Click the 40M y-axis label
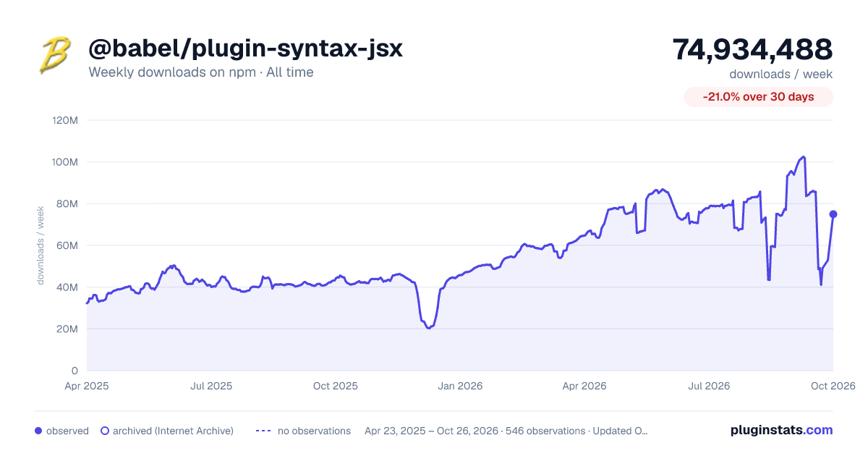Viewport: 868px width, 456px height. [x=67, y=287]
